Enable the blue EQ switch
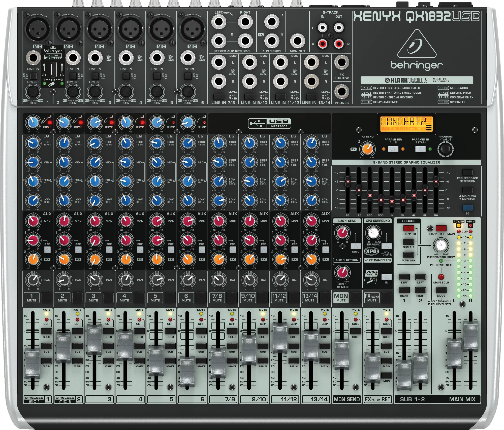 (x=467, y=208)
